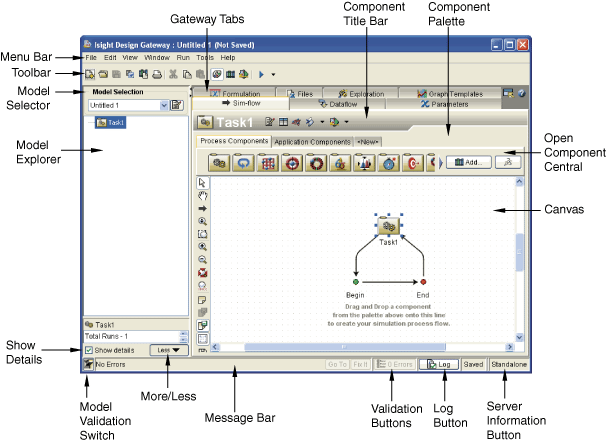This screenshot has width=610, height=443.
Task: Toggle the Show details checkbox
Action: 89,350
